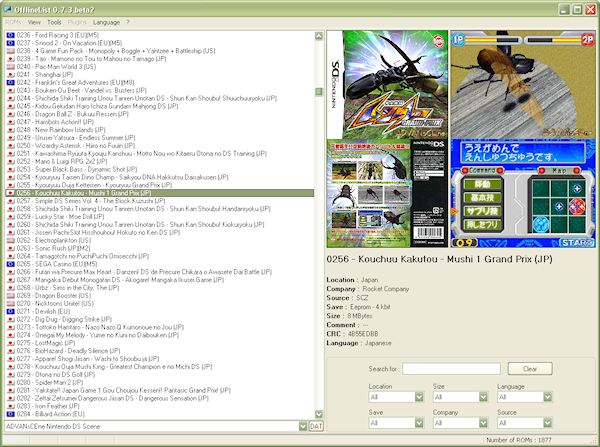This screenshot has height=447, width=600.
Task: Open the Language filter combo box
Action: [x=524, y=396]
